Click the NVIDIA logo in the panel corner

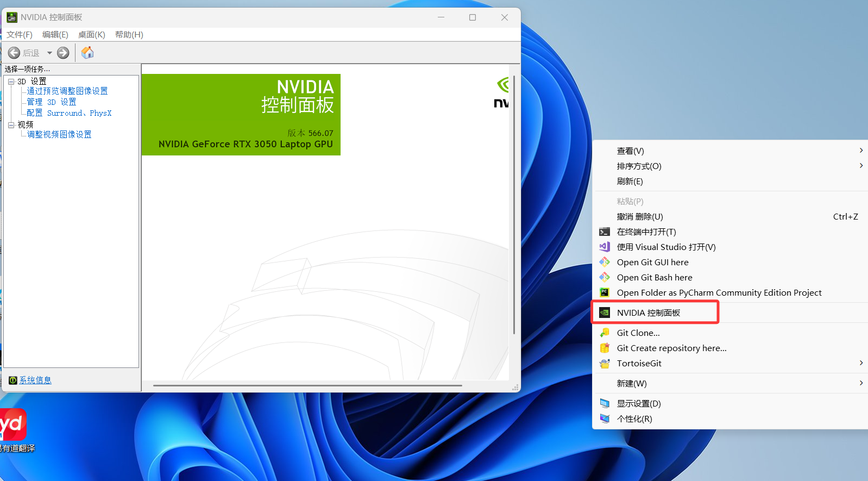pyautogui.click(x=502, y=92)
